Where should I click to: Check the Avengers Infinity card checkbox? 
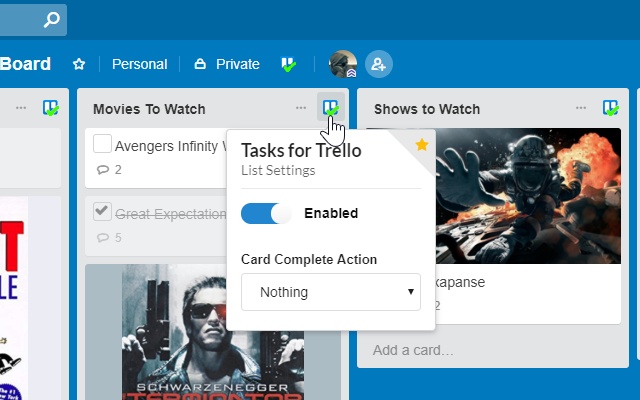102,144
